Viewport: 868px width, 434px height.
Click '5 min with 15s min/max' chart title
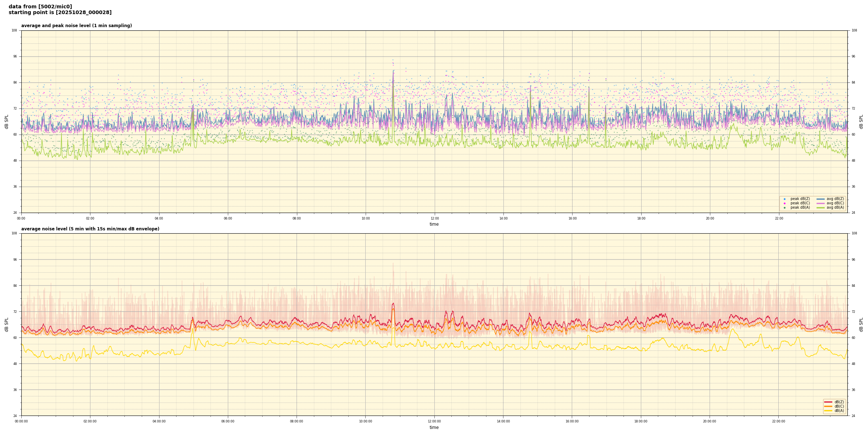pos(90,229)
